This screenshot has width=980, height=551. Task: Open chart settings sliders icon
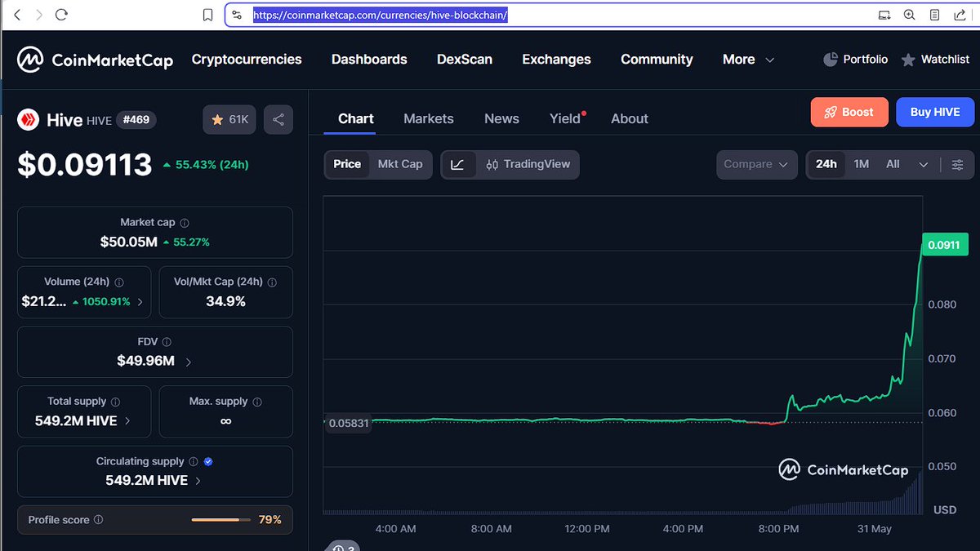(x=958, y=164)
